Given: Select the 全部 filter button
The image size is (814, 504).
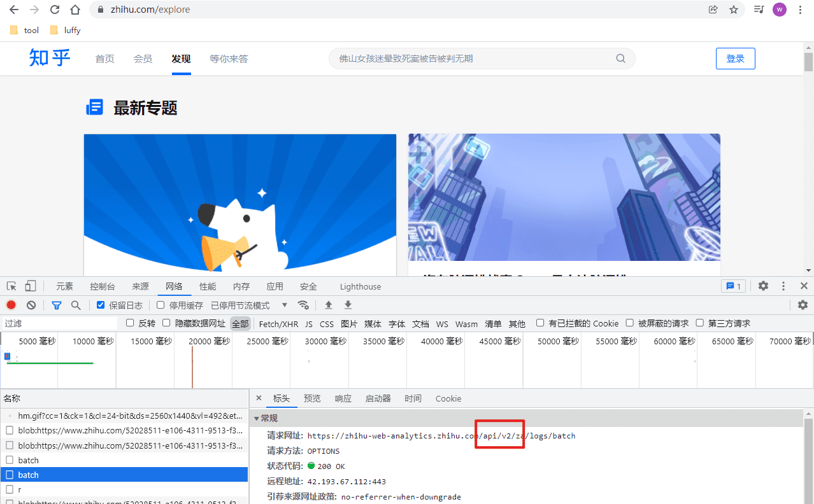Looking at the screenshot, I should pos(240,323).
